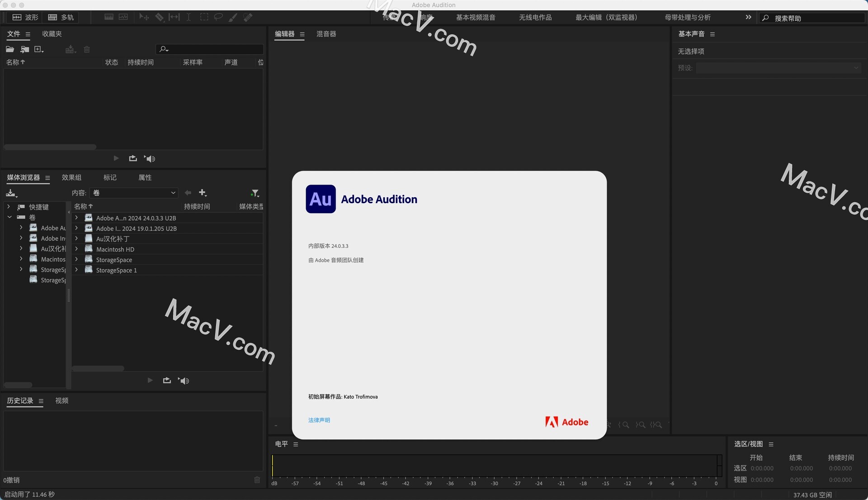Click the import file icon in Files panel
Screen dimensions: 868x500
[x=25, y=49]
